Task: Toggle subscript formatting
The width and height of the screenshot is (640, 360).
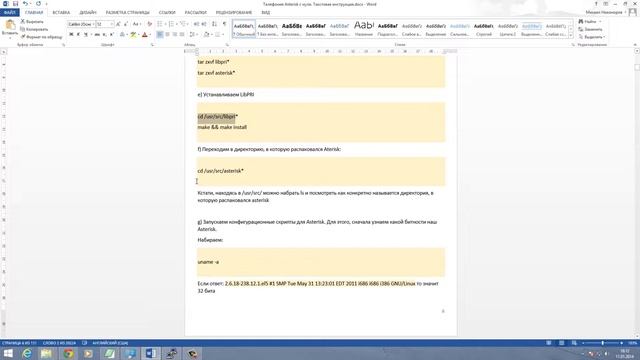Action: [x=104, y=35]
